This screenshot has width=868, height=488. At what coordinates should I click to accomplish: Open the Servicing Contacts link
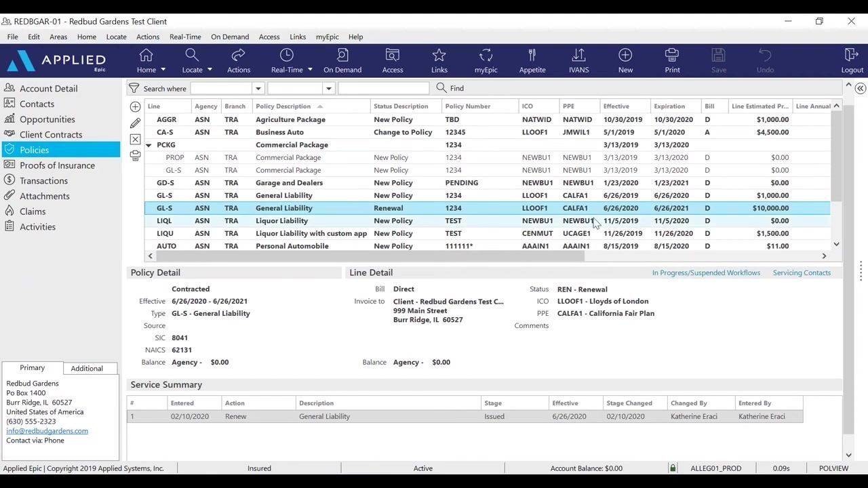[802, 272]
